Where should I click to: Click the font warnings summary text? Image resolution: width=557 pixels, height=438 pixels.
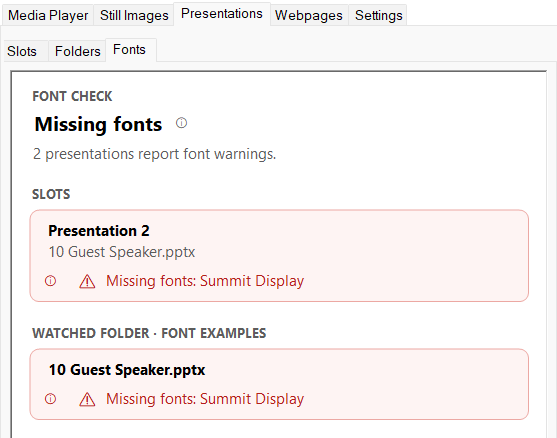(x=155, y=154)
